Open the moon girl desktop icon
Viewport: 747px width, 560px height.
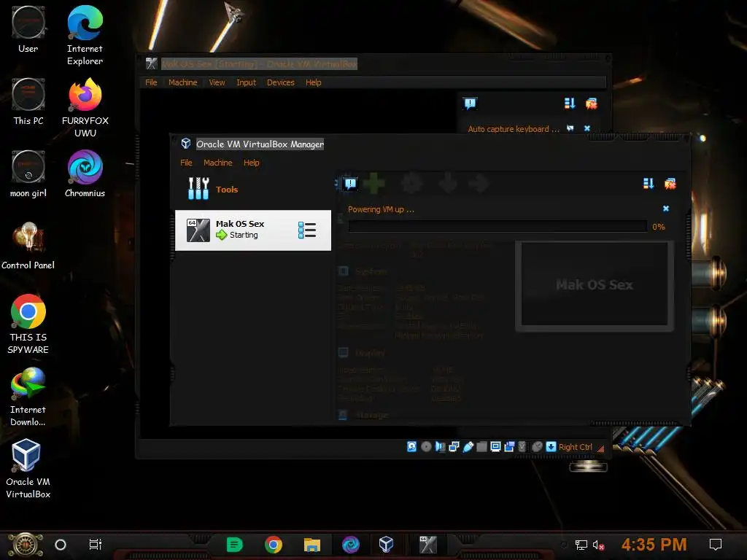click(x=28, y=174)
